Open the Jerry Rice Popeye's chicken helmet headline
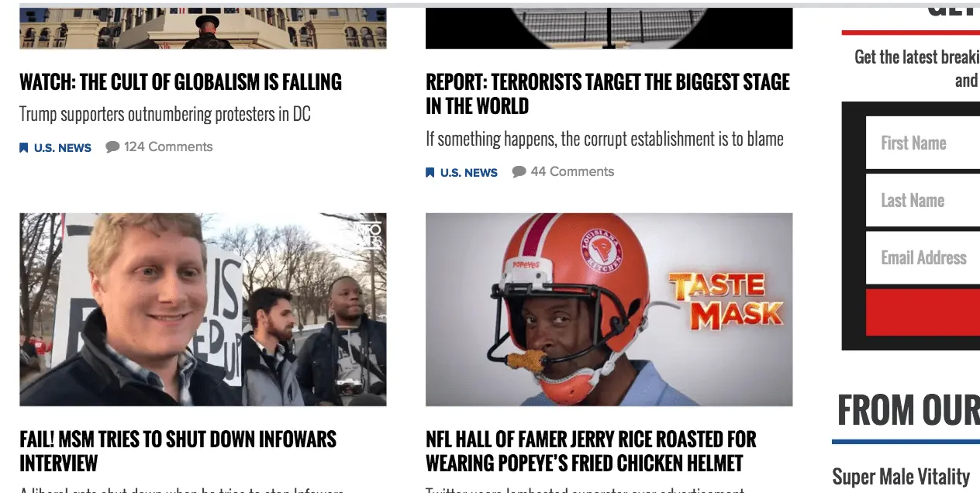This screenshot has width=980, height=493. (591, 451)
